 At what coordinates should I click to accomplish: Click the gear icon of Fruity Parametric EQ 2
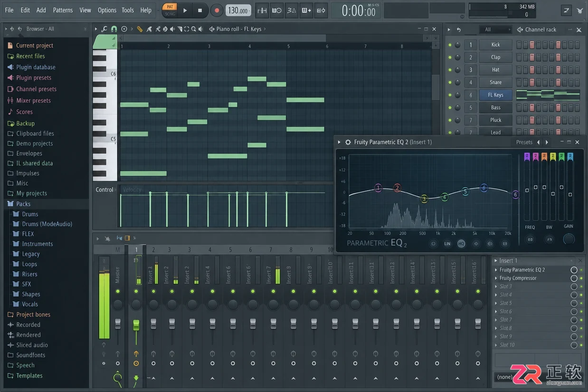pyautogui.click(x=348, y=142)
